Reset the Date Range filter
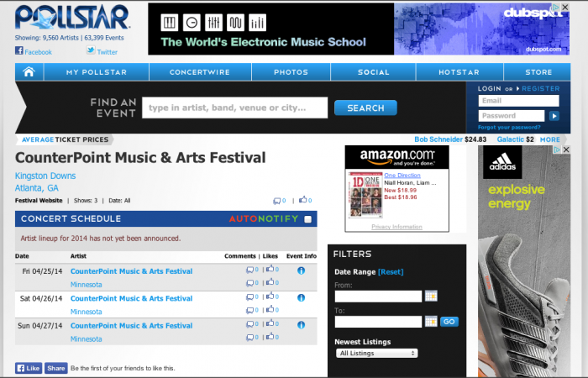The width and height of the screenshot is (588, 378). tap(391, 272)
